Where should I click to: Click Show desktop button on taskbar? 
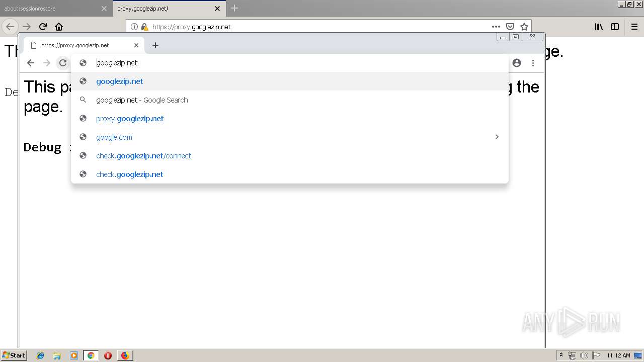[x=639, y=355]
